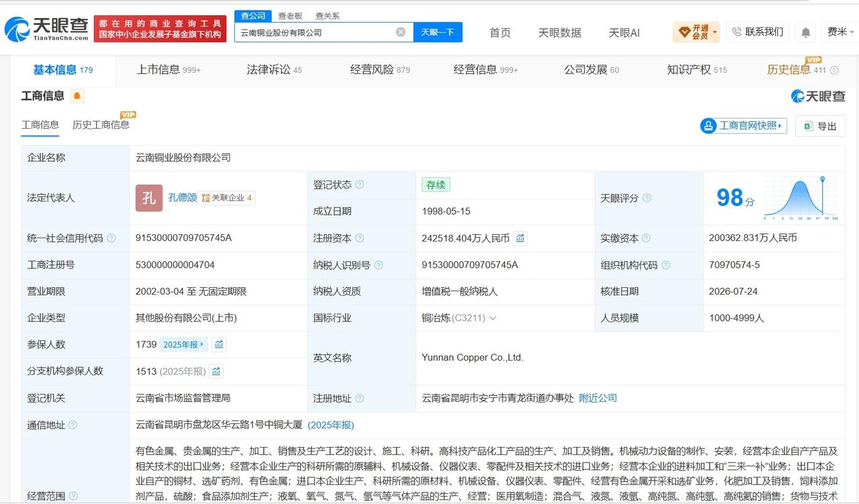Select the 公司发展 tab
Image resolution: width=859 pixels, height=504 pixels.
[591, 70]
